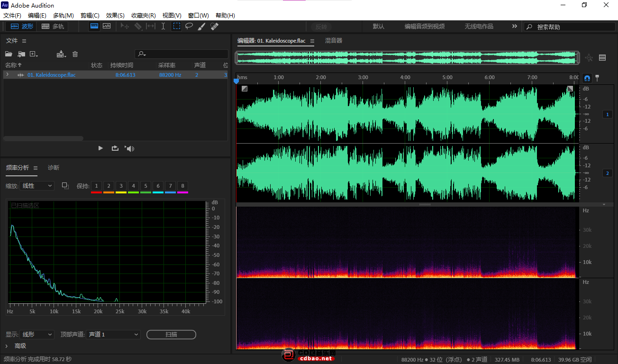Toggle hold button 3

(x=121, y=186)
